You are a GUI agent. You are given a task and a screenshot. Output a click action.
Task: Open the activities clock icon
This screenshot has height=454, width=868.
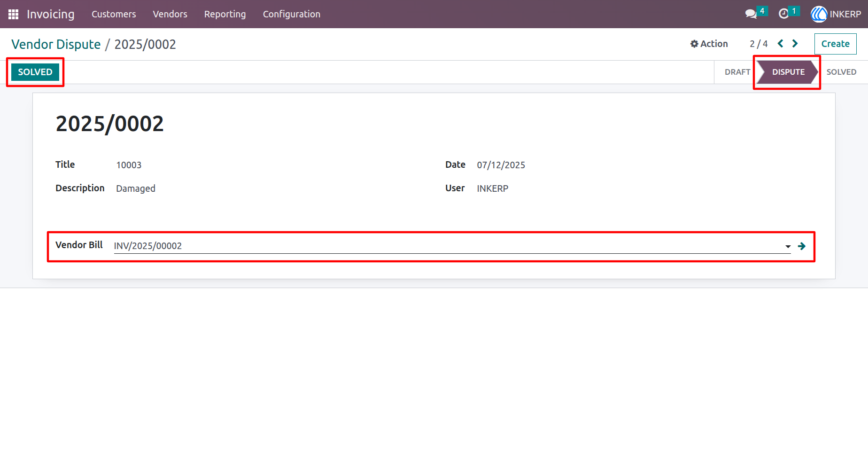(x=783, y=14)
